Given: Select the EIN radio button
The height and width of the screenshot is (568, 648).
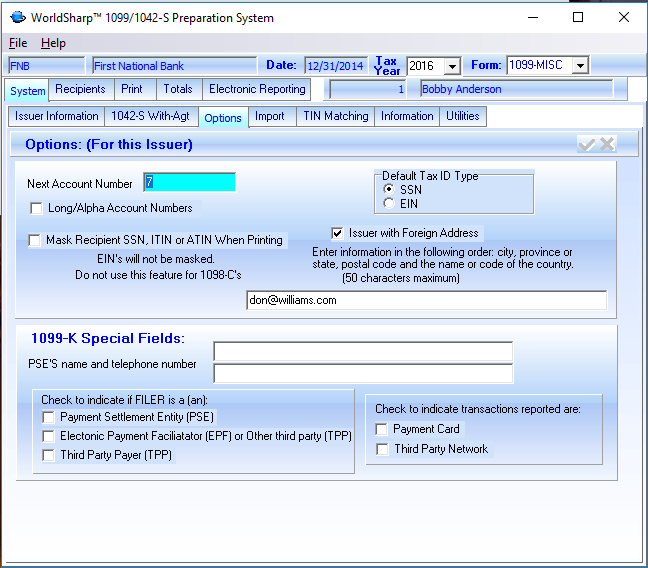Looking at the screenshot, I should (390, 204).
